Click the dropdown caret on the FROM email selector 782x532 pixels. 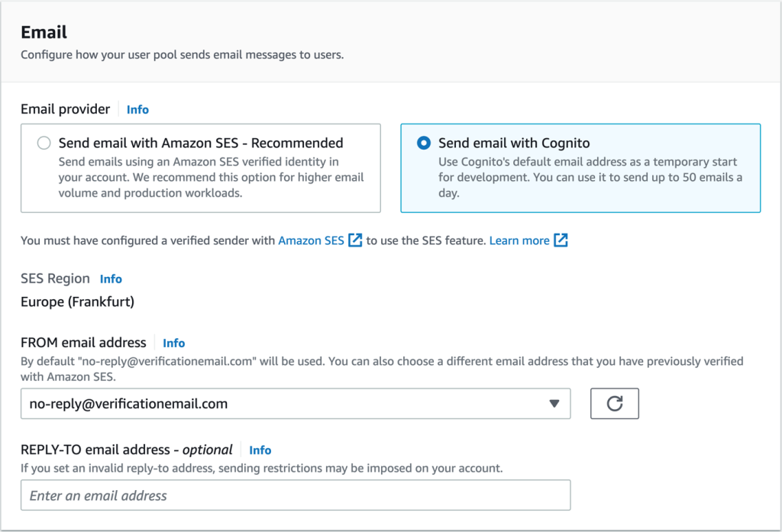point(555,403)
